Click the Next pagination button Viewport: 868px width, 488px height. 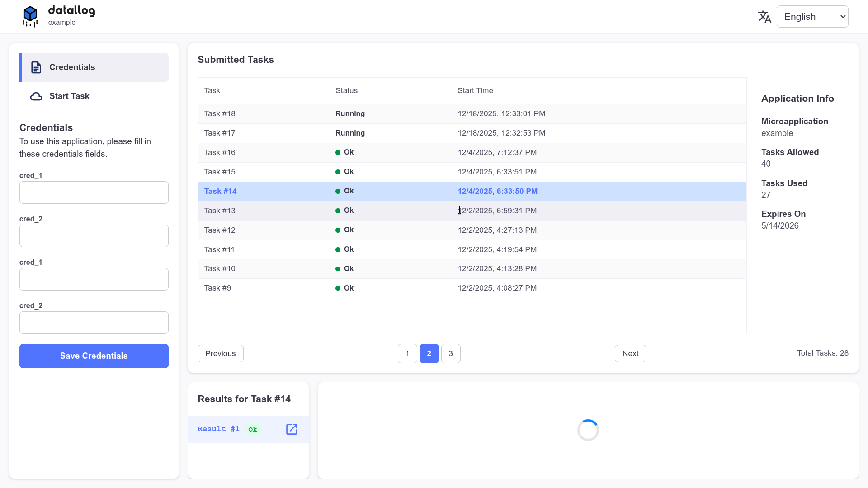pyautogui.click(x=630, y=354)
